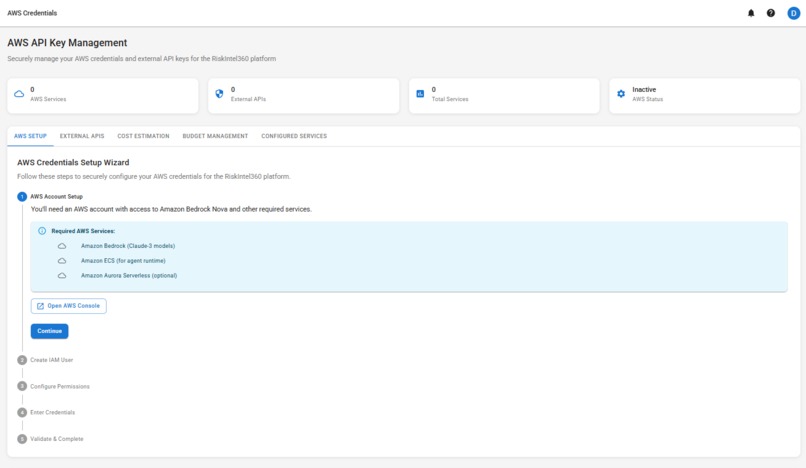Click the AWS Services count text
Image resolution: width=806 pixels, height=468 pixels.
coord(32,89)
